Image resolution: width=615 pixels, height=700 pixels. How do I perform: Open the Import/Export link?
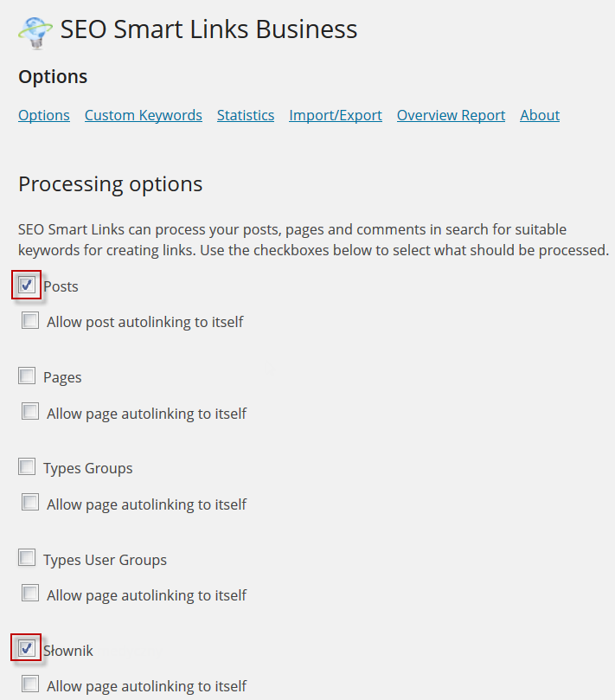335,115
